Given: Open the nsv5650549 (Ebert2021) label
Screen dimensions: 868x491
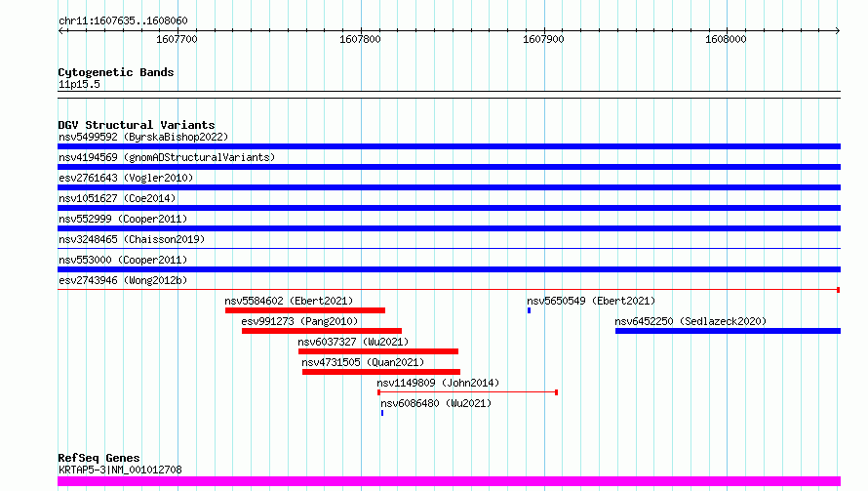Looking at the screenshot, I should pos(591,301).
